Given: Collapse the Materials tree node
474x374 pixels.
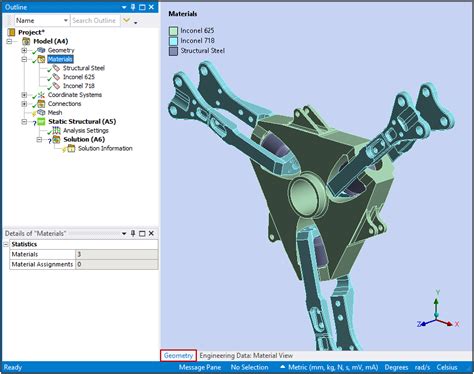Looking at the screenshot, I should point(24,59).
